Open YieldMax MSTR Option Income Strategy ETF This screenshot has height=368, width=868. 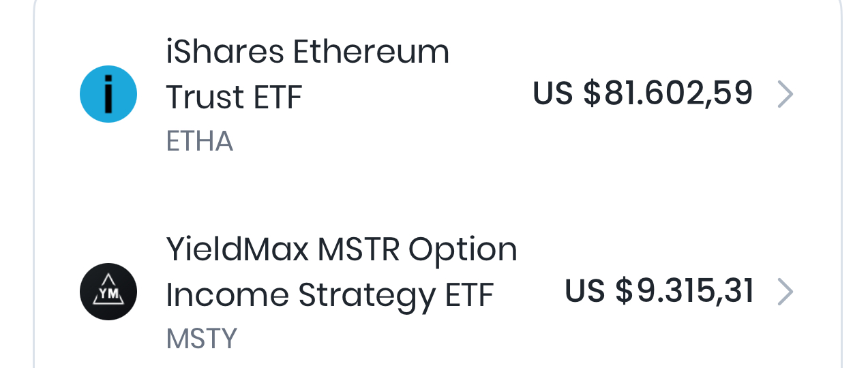(341, 273)
